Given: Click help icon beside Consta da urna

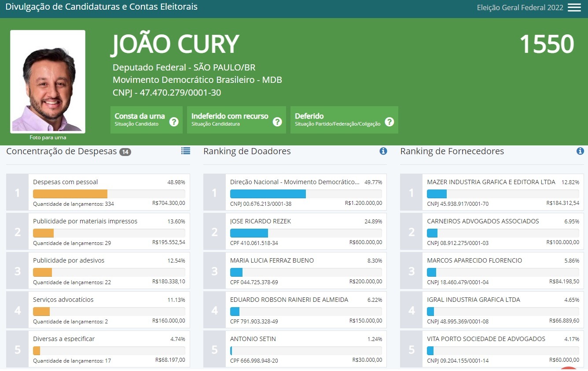Looking at the screenshot, I should point(174,122).
